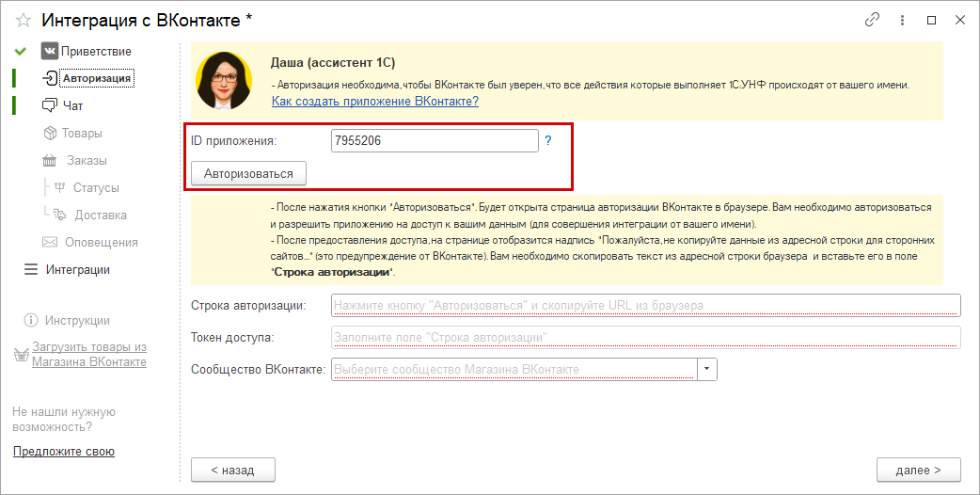
Task: Click the question mark help icon
Action: [x=547, y=141]
